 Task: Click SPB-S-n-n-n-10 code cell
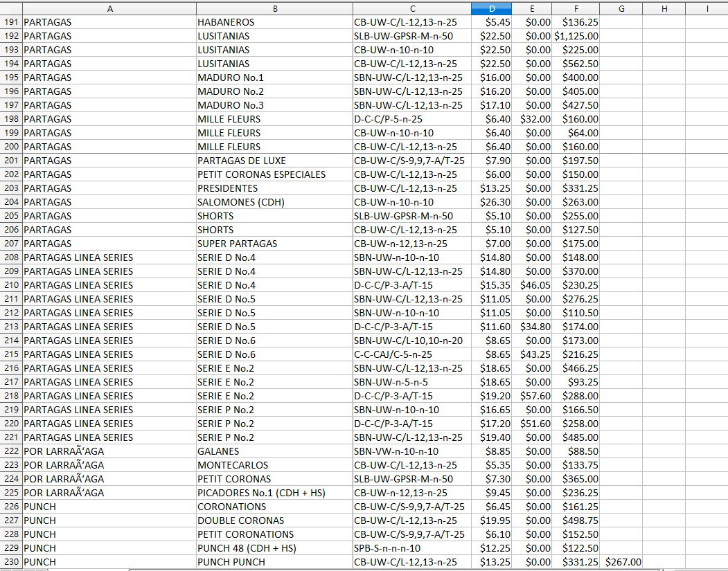point(412,547)
